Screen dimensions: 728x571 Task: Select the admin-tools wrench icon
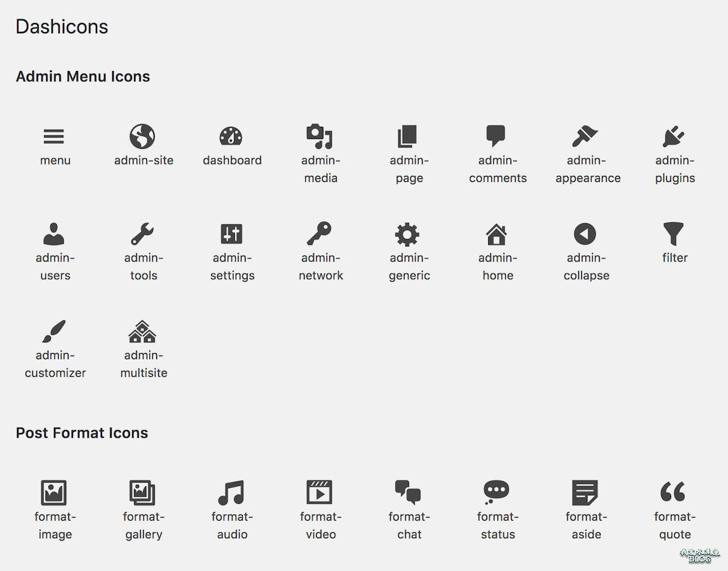143,234
